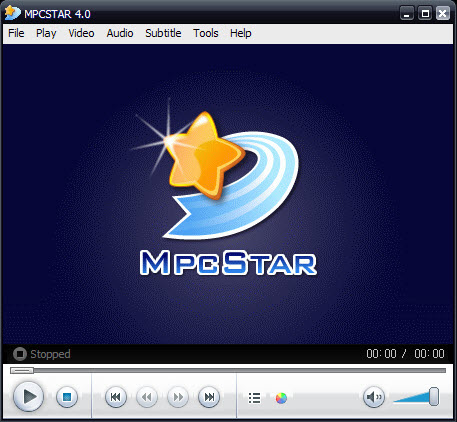This screenshot has height=422, width=457.
Task: Open the Help menu
Action: pyautogui.click(x=241, y=33)
